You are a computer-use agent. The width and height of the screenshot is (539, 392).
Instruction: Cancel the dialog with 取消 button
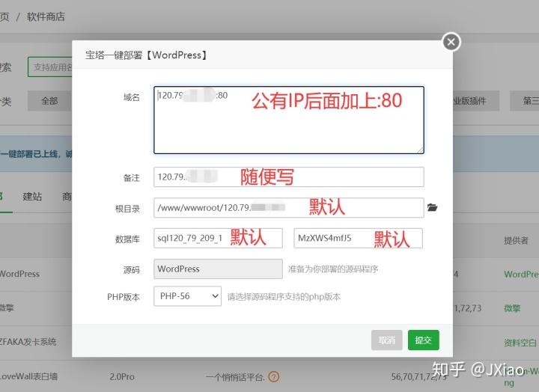(x=387, y=340)
